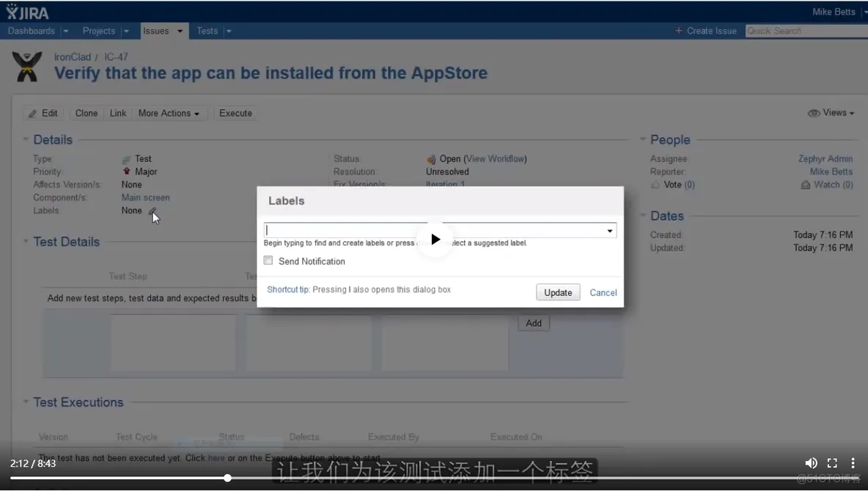
Task: Open the Iteration 1 fix version link
Action: (445, 184)
